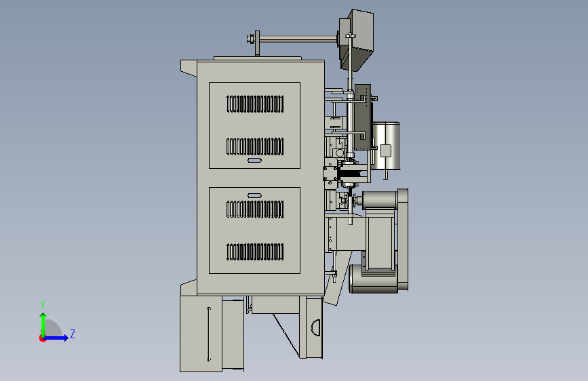Image resolution: width=588 pixels, height=381 pixels.
Task: Click the small handle on the upper door
Action: pyautogui.click(x=254, y=161)
